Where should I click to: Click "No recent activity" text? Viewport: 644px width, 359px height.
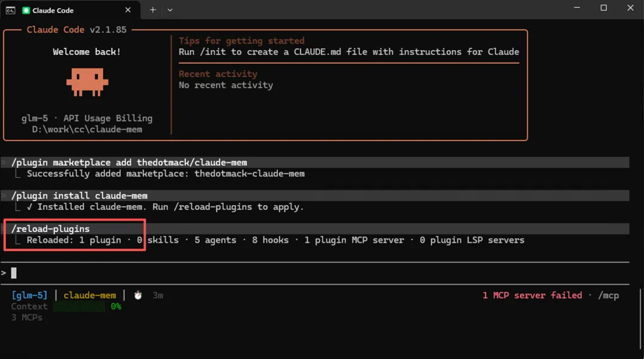click(226, 85)
